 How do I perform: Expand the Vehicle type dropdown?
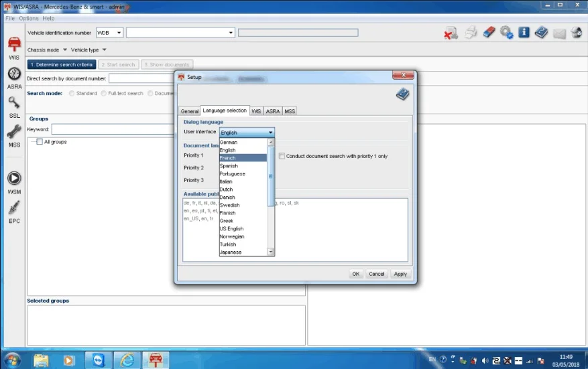pyautogui.click(x=89, y=50)
